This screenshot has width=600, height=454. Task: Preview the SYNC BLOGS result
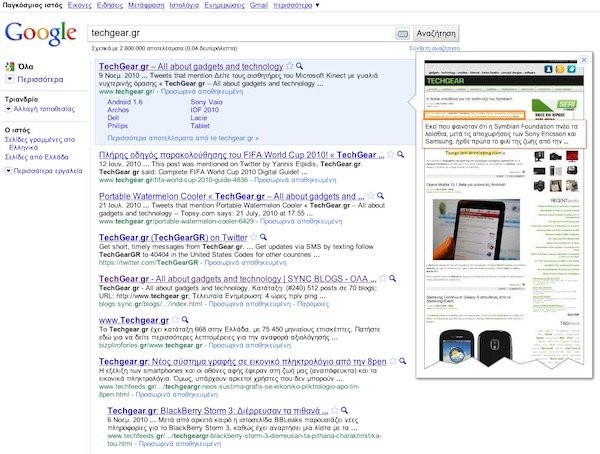392,278
